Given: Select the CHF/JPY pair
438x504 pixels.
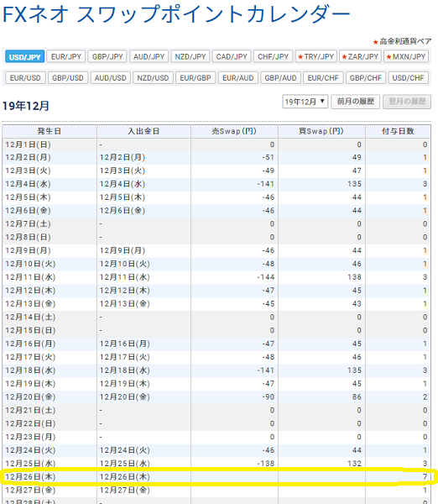Looking at the screenshot, I should [x=274, y=57].
